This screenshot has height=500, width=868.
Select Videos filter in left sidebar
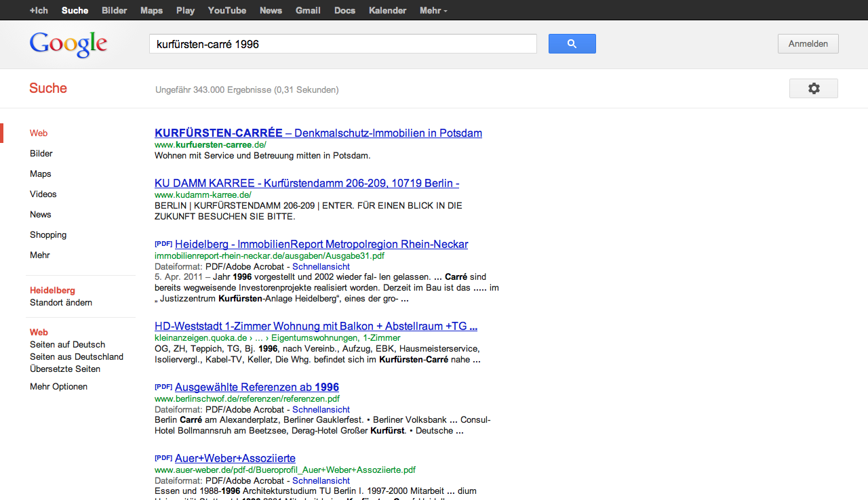43,194
